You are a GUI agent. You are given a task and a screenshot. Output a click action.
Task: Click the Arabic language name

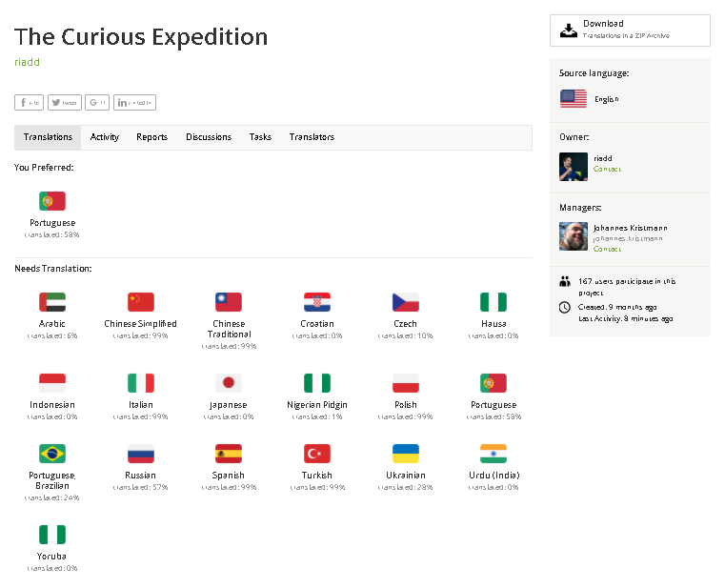52,323
